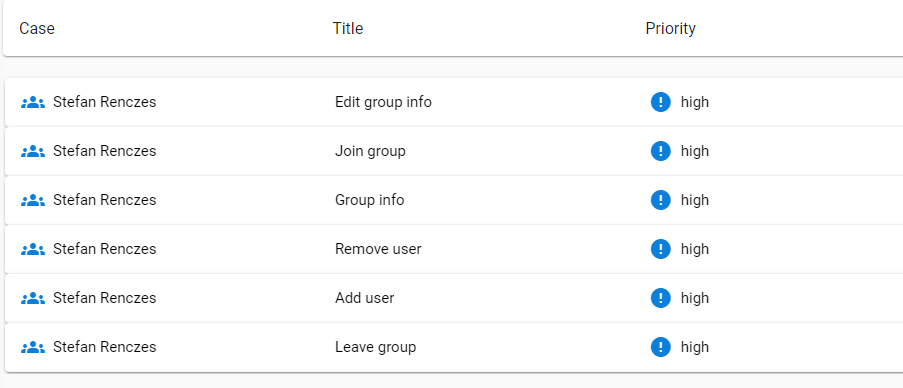903x388 pixels.
Task: Click high priority label for Join group
Action: point(695,152)
